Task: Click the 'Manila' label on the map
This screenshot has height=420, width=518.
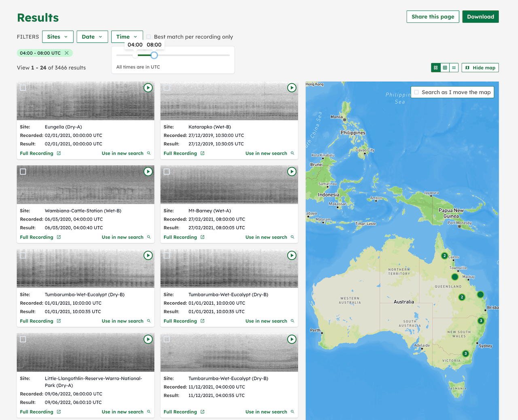Action: (x=336, y=117)
